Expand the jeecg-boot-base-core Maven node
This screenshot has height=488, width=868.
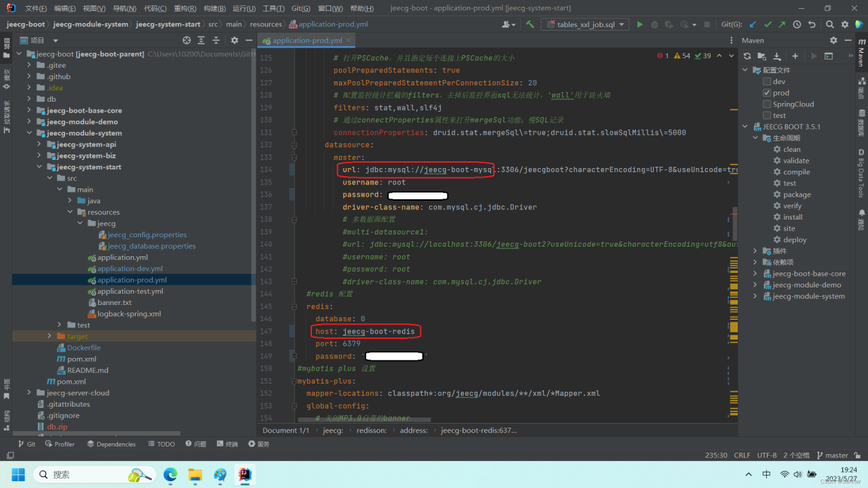(755, 273)
